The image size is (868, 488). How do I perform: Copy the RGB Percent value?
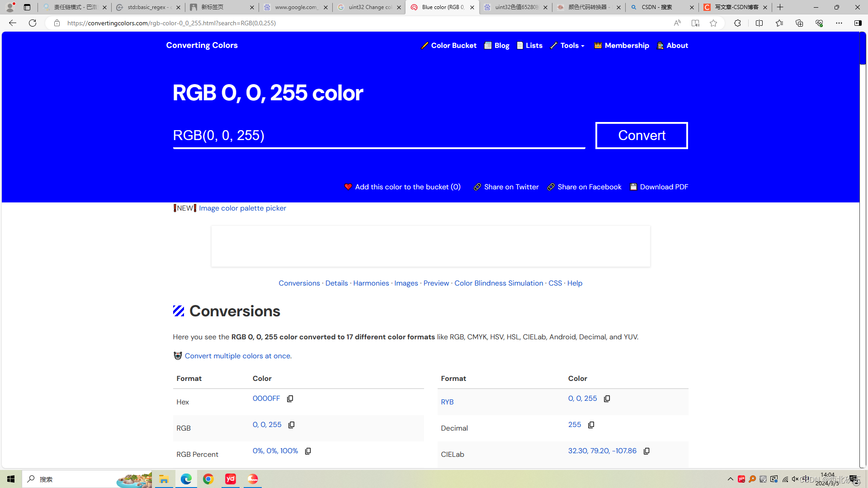point(308,451)
